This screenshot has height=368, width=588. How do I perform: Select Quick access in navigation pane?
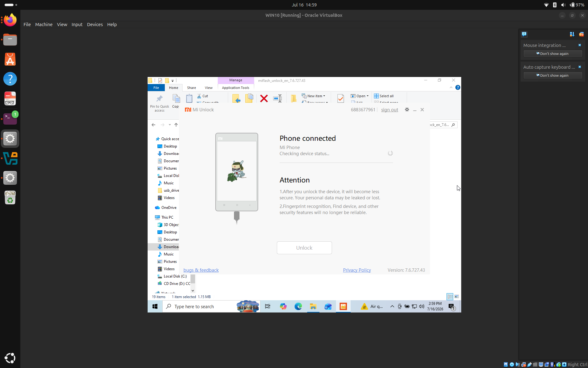(x=167, y=139)
